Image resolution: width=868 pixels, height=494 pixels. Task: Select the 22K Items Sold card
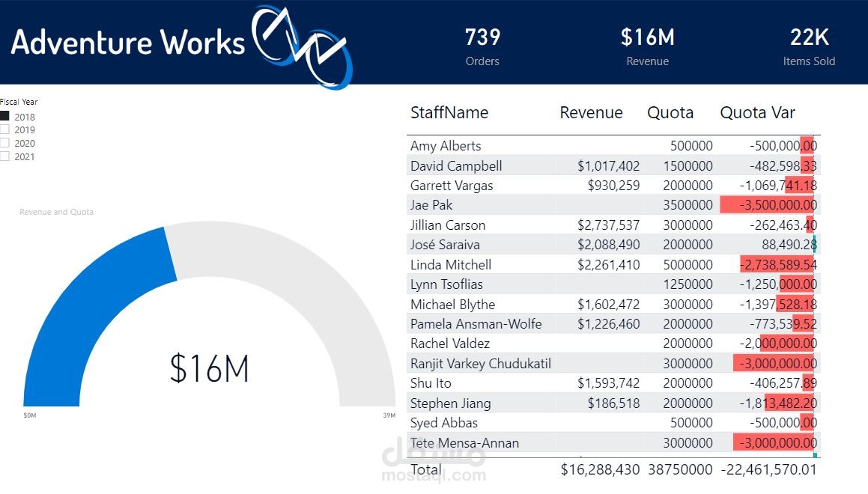point(809,46)
